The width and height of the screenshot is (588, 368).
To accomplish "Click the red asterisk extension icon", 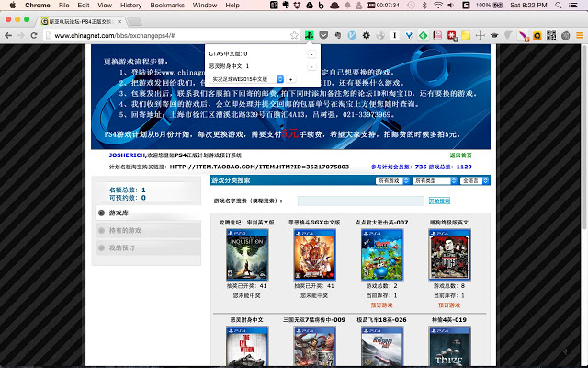I will (x=452, y=36).
